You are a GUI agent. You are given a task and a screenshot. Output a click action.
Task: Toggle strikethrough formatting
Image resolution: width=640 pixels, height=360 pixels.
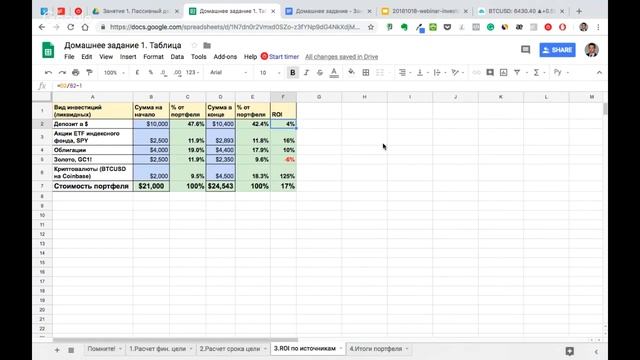(320, 73)
